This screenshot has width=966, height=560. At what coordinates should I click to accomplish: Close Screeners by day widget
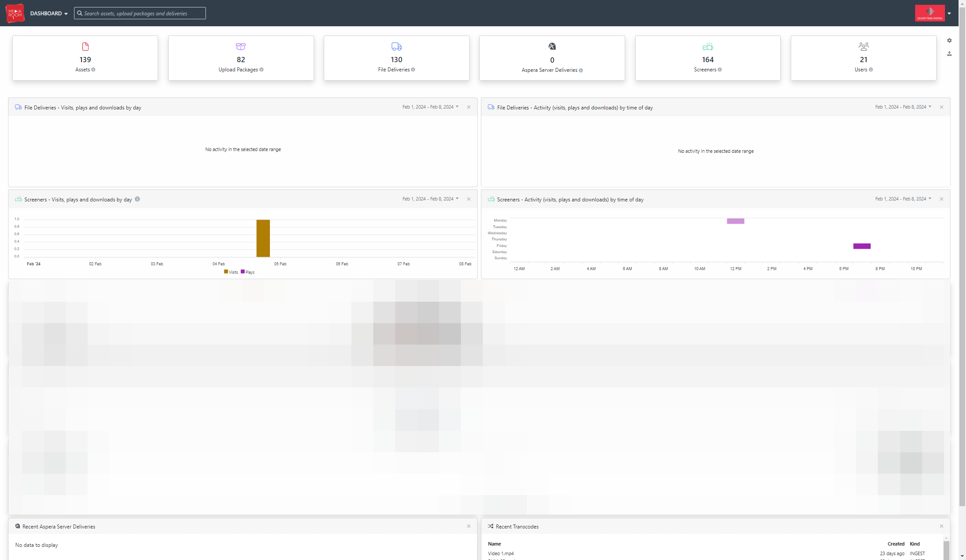pos(469,199)
